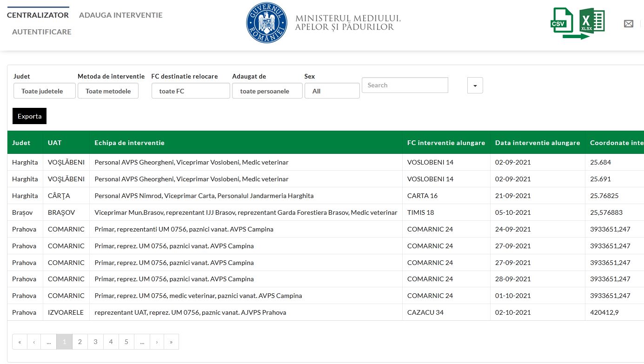This screenshot has height=364, width=644.
Task: Click the CSV to XLSX export icon
Action: (578, 23)
